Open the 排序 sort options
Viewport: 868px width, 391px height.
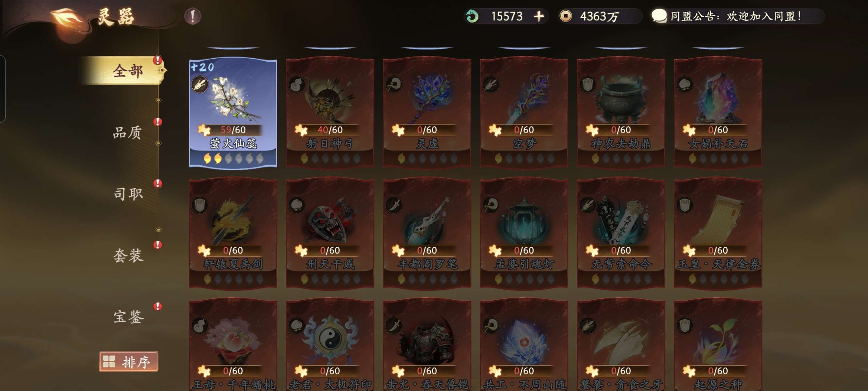click(128, 361)
